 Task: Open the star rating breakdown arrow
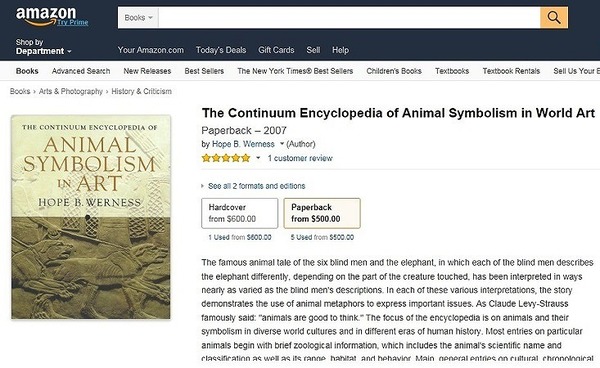pyautogui.click(x=258, y=158)
